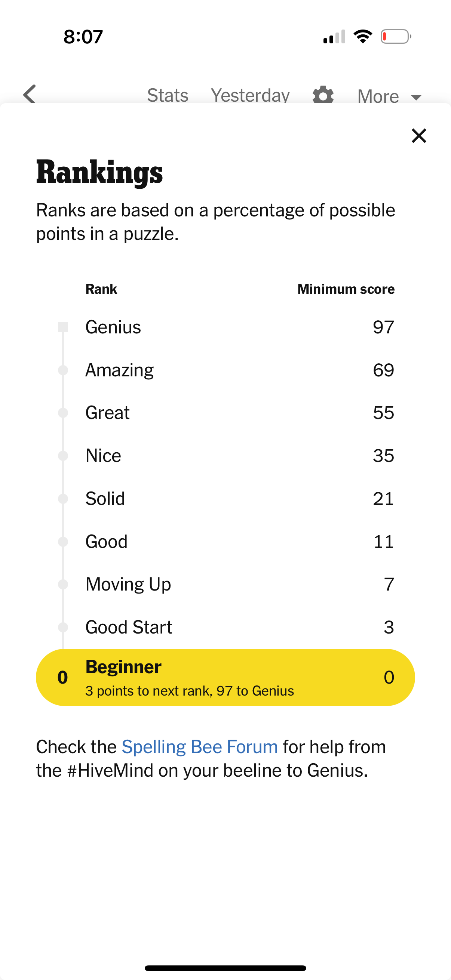
Task: Select the Genius rank milestone marker
Action: coord(63,326)
